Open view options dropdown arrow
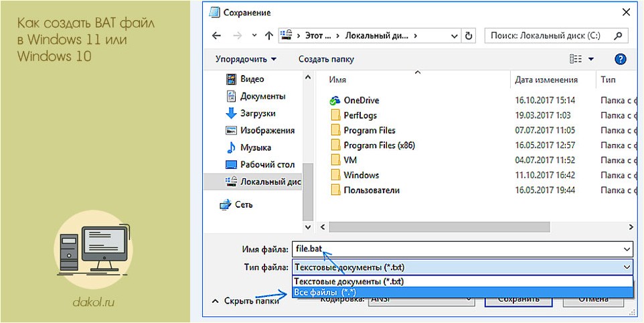644x323 pixels. (591, 59)
